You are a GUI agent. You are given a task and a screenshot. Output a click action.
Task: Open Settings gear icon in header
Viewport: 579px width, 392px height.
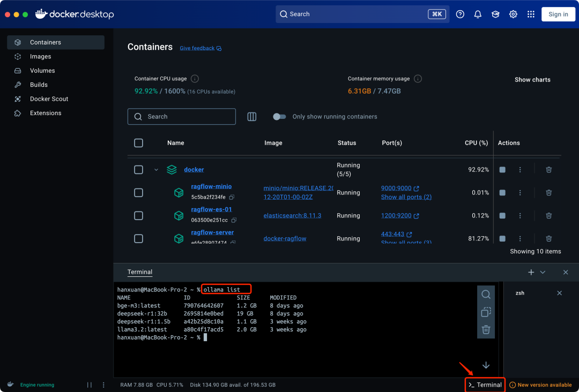tap(513, 14)
